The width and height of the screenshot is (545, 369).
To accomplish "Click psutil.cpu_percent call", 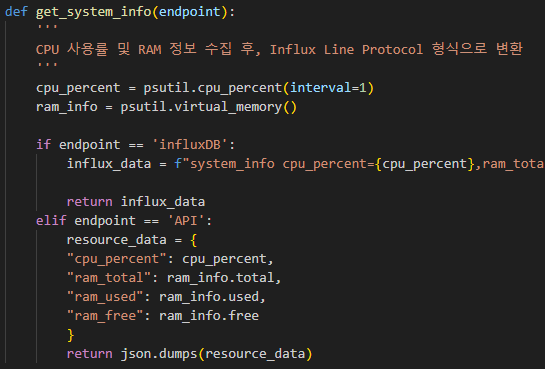I will click(x=213, y=88).
